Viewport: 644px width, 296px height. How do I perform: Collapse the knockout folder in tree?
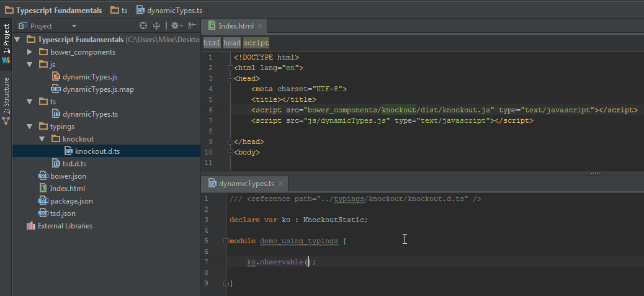click(42, 139)
